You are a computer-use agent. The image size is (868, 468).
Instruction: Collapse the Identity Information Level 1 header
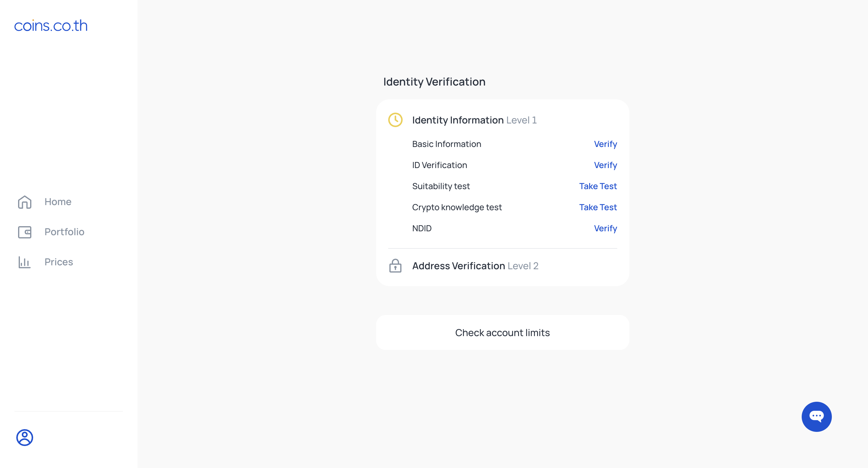[x=502, y=120]
